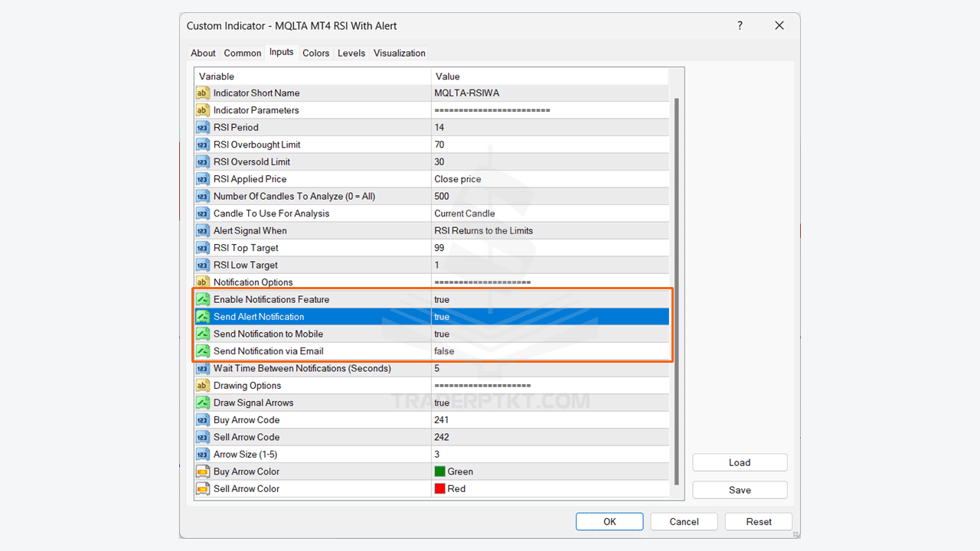The image size is (980, 551).
Task: Click the Save button
Action: coord(740,490)
